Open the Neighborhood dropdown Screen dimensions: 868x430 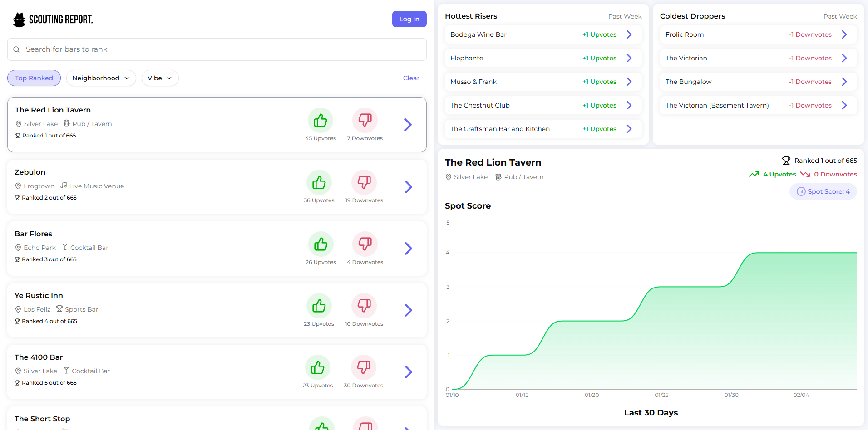[101, 78]
